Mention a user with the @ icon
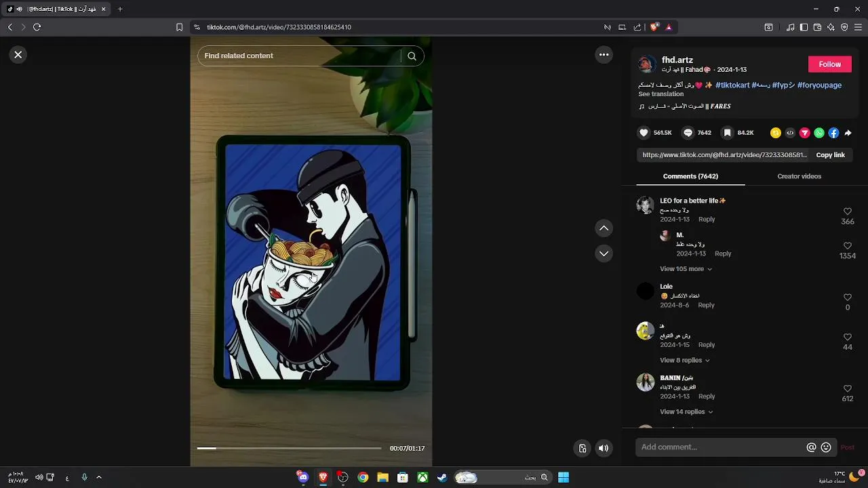The height and width of the screenshot is (488, 868). click(x=811, y=447)
